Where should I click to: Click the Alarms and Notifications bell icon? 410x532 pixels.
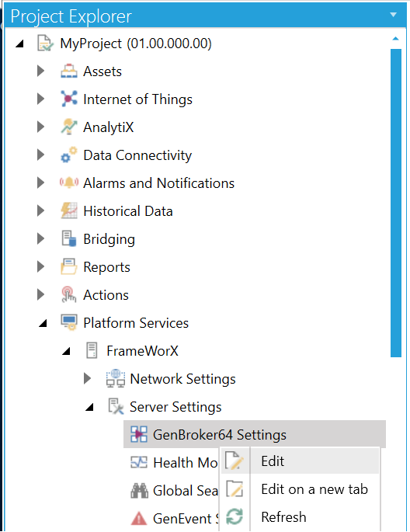[x=69, y=183]
